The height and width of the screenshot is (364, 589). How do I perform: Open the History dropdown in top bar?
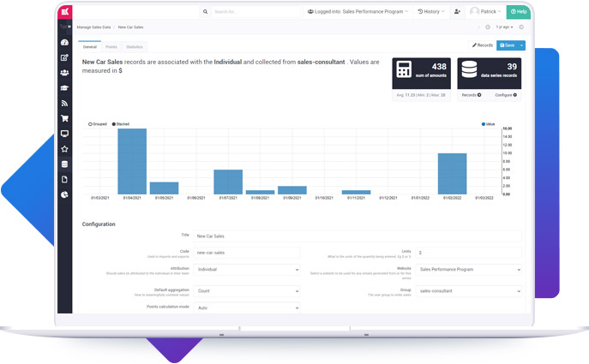point(430,12)
